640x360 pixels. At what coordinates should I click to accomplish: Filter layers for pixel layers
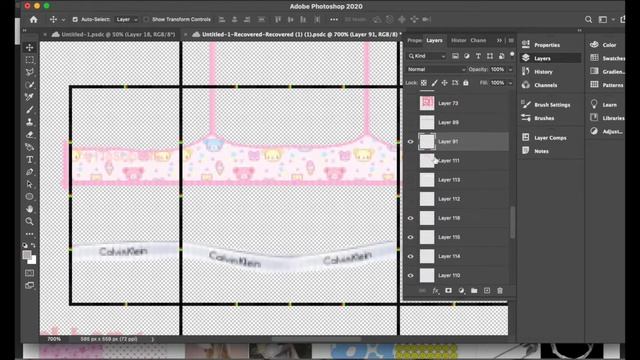[455, 56]
